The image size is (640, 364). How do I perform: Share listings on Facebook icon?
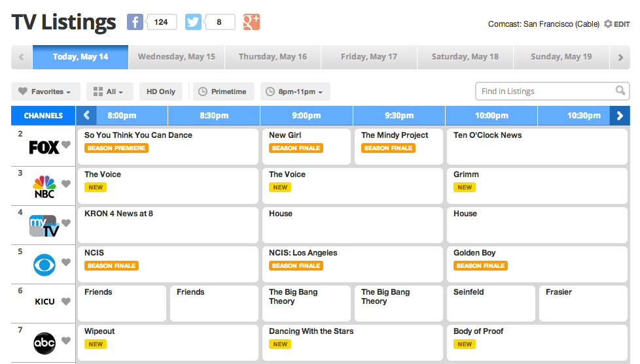click(x=135, y=22)
